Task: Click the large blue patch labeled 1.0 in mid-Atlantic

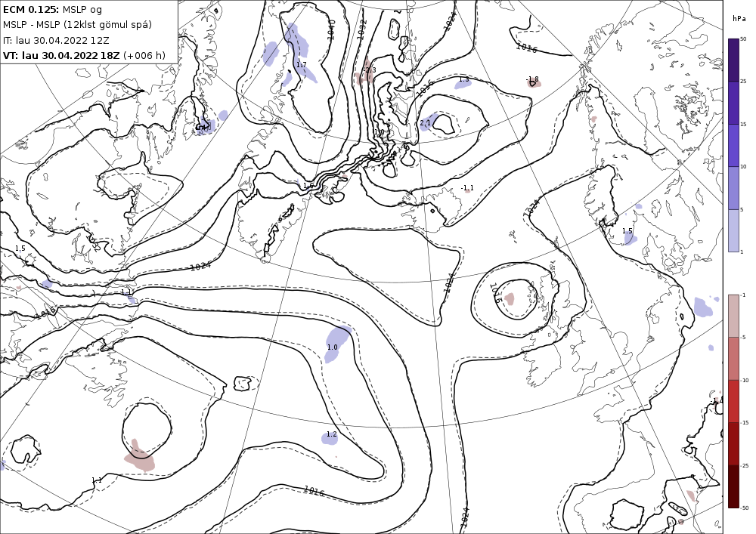Action: pos(337,344)
